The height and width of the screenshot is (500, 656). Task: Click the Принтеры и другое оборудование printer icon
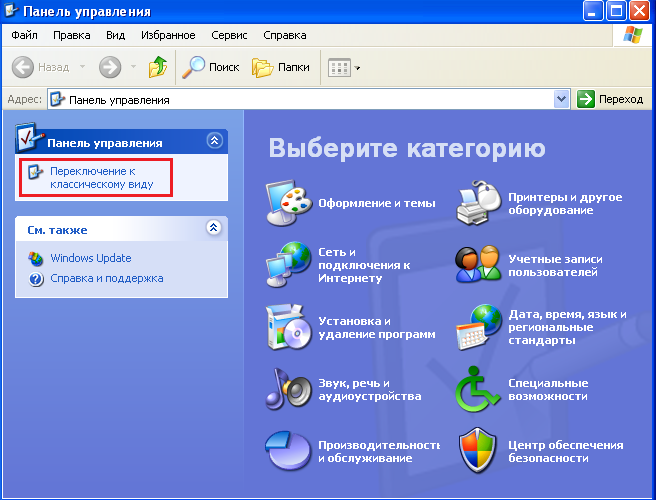tap(479, 203)
